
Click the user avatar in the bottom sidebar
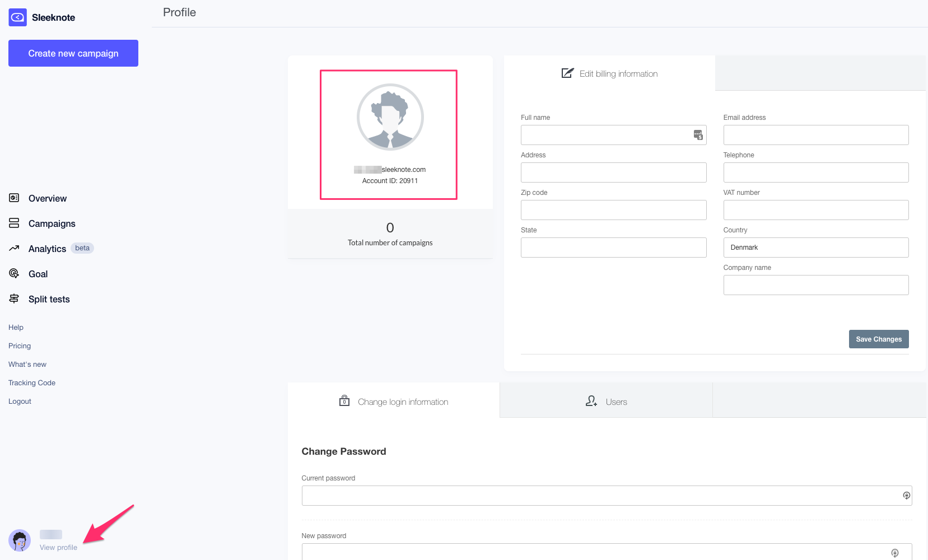pyautogui.click(x=20, y=540)
